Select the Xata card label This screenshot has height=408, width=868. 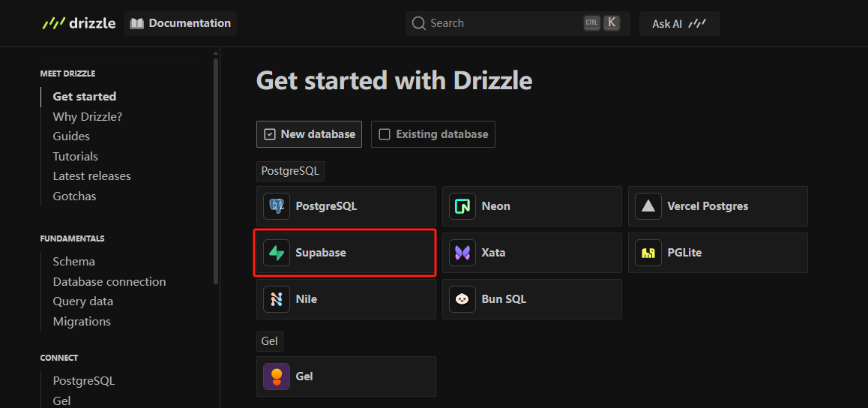point(493,253)
